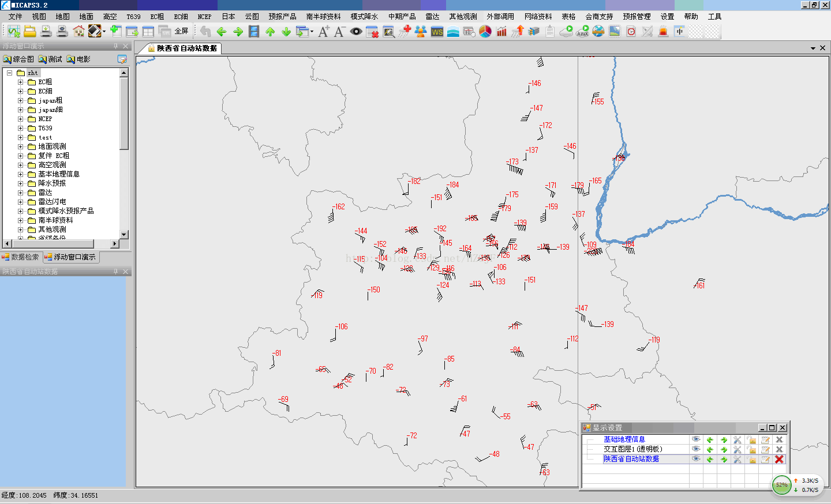The width and height of the screenshot is (831, 504).
Task: Click the AWX satellite data icon
Action: coord(582,32)
